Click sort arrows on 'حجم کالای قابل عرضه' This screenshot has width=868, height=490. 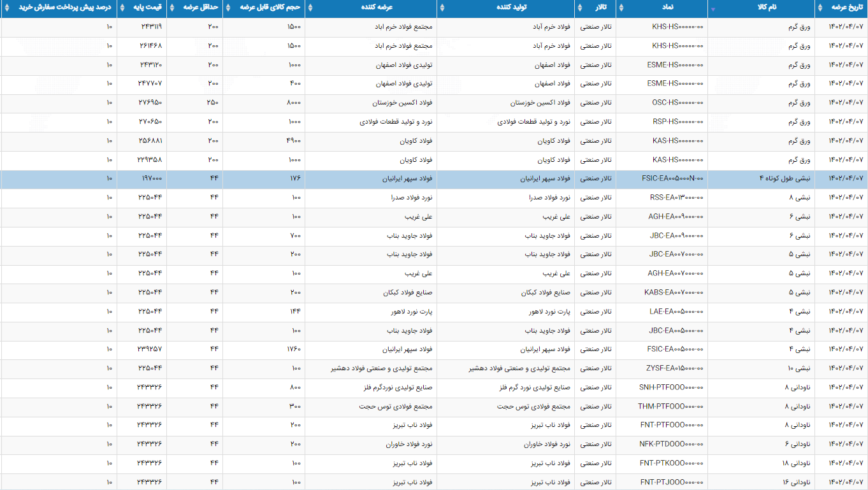(228, 9)
